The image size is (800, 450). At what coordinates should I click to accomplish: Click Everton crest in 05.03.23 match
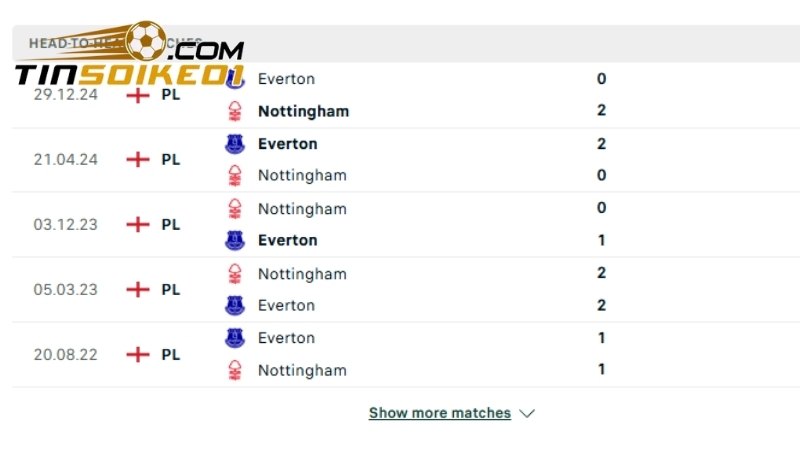[x=235, y=305]
